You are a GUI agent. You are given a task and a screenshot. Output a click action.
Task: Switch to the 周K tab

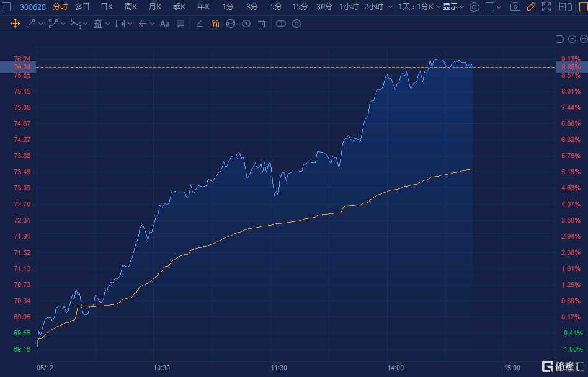[x=131, y=7]
